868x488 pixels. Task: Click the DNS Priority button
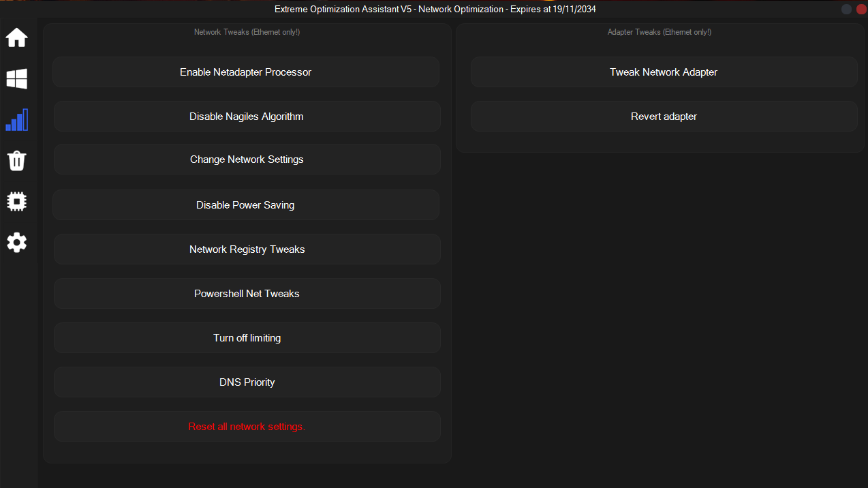pyautogui.click(x=247, y=382)
